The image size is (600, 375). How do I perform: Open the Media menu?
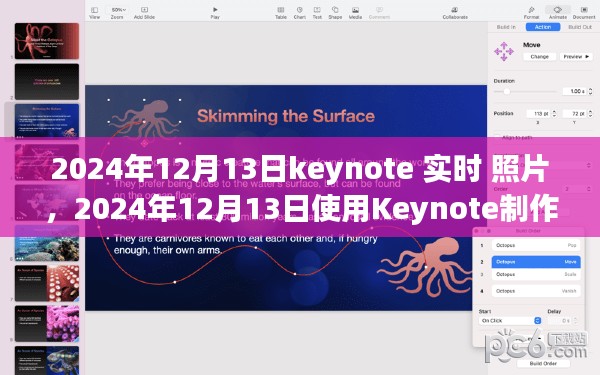click(355, 13)
